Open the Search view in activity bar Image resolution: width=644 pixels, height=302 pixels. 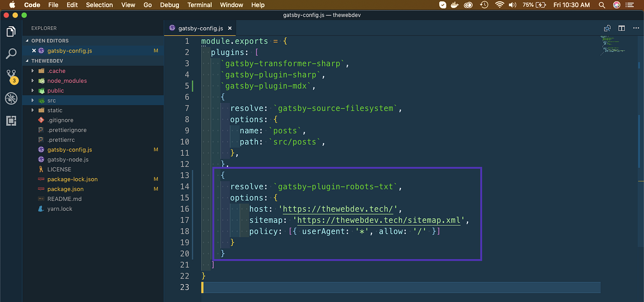pyautogui.click(x=11, y=53)
